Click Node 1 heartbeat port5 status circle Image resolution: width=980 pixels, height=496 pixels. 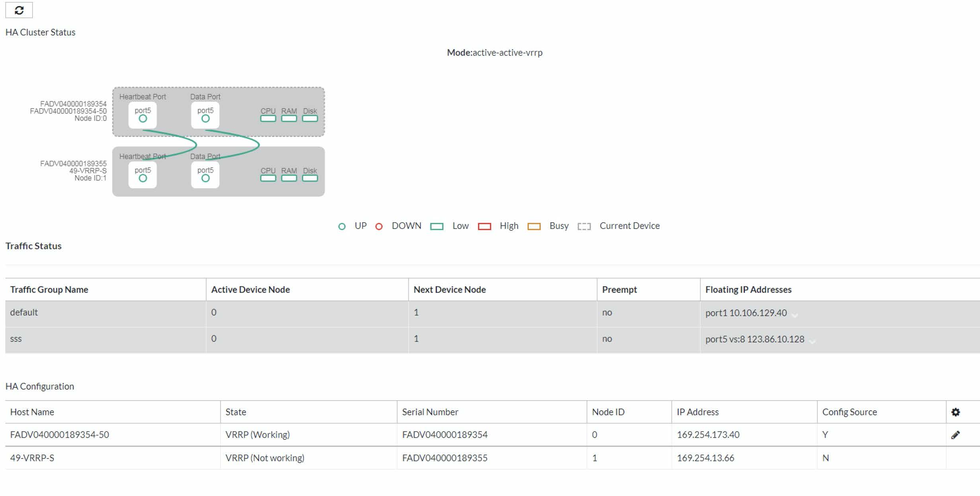(142, 178)
